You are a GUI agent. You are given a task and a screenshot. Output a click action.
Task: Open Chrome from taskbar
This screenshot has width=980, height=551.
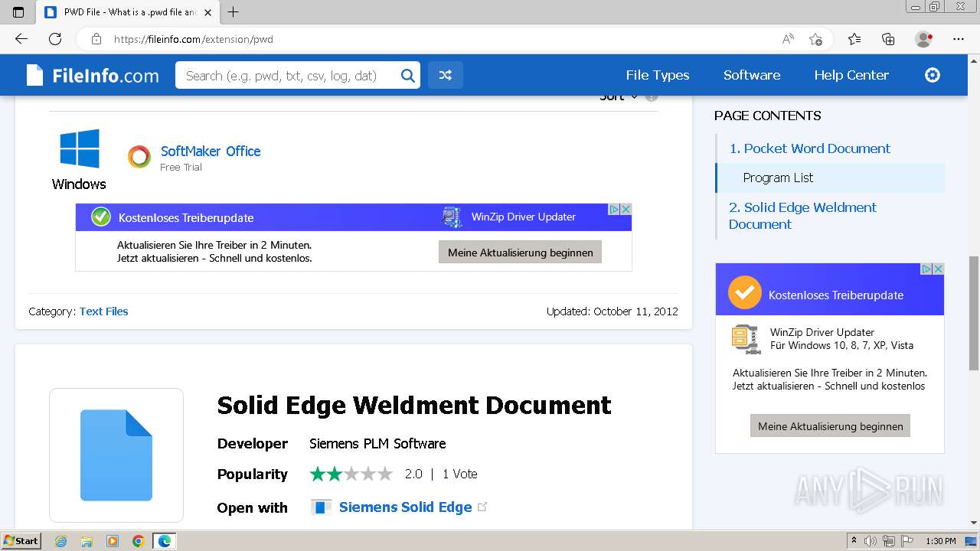pos(138,541)
